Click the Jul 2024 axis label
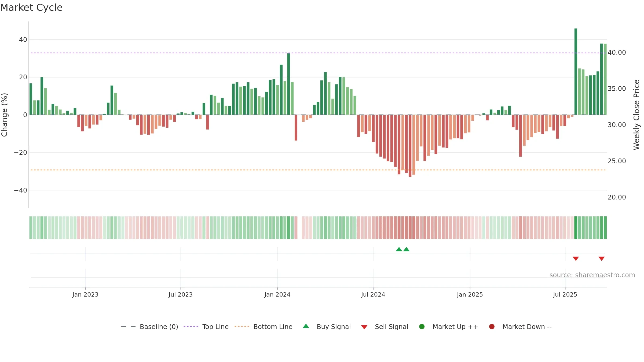 [x=373, y=294]
